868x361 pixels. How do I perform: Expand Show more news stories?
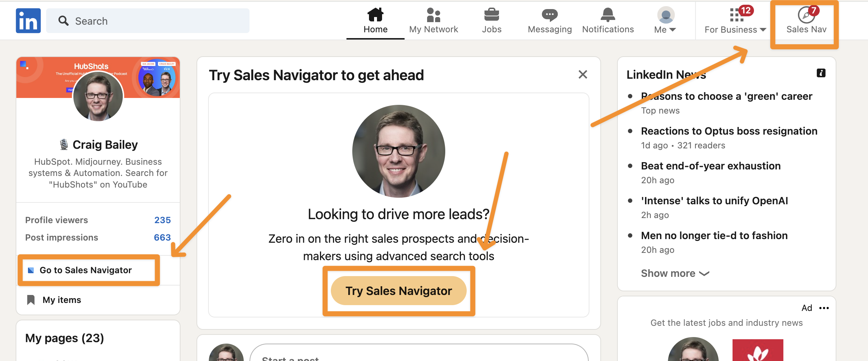pos(675,273)
